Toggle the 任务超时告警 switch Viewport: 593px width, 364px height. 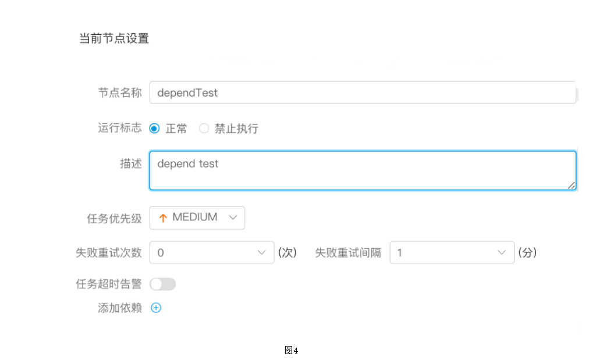coord(162,284)
